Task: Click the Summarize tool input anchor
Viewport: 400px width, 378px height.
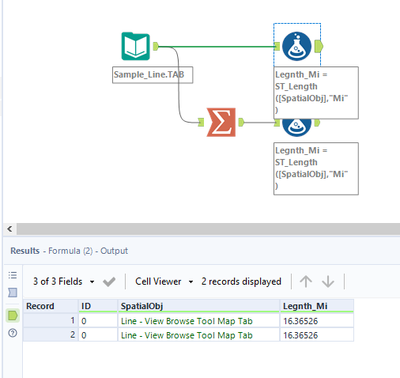Action: tap(201, 122)
